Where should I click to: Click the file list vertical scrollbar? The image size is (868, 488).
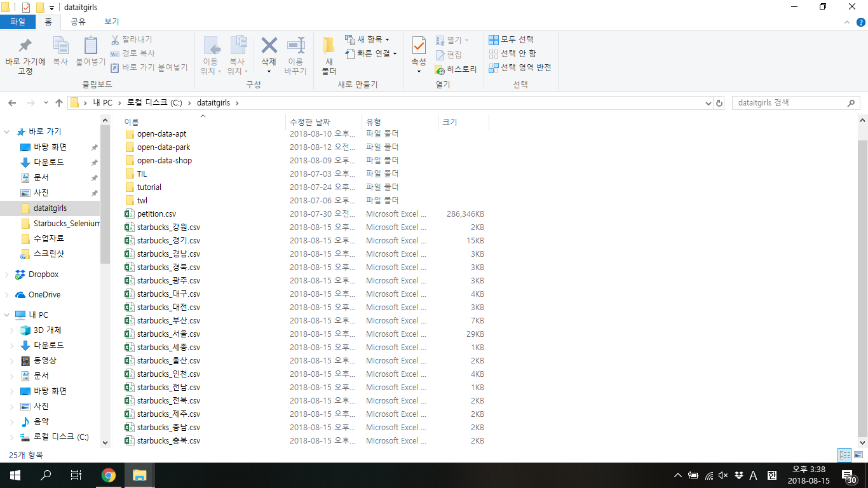click(x=863, y=289)
